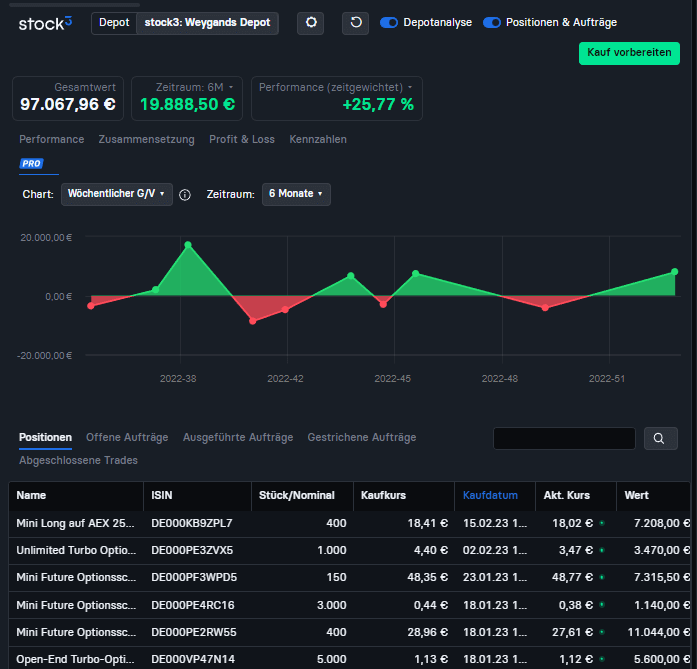This screenshot has height=669, width=697.
Task: Click the Depot label button
Action: point(114,23)
